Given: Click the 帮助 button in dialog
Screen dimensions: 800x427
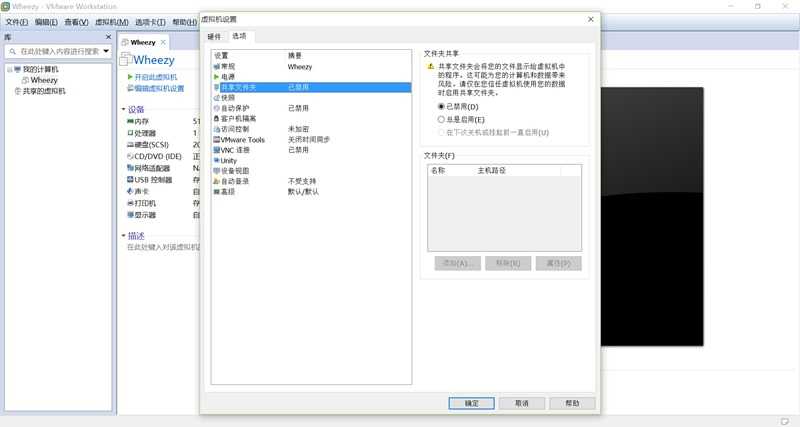Looking at the screenshot, I should [x=572, y=403].
